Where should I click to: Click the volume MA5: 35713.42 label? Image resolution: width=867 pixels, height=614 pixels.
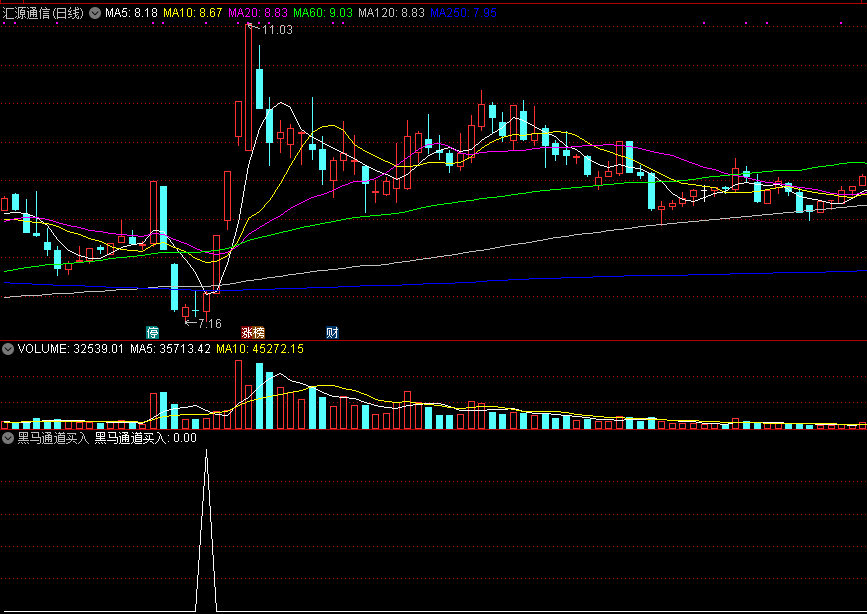(x=170, y=349)
